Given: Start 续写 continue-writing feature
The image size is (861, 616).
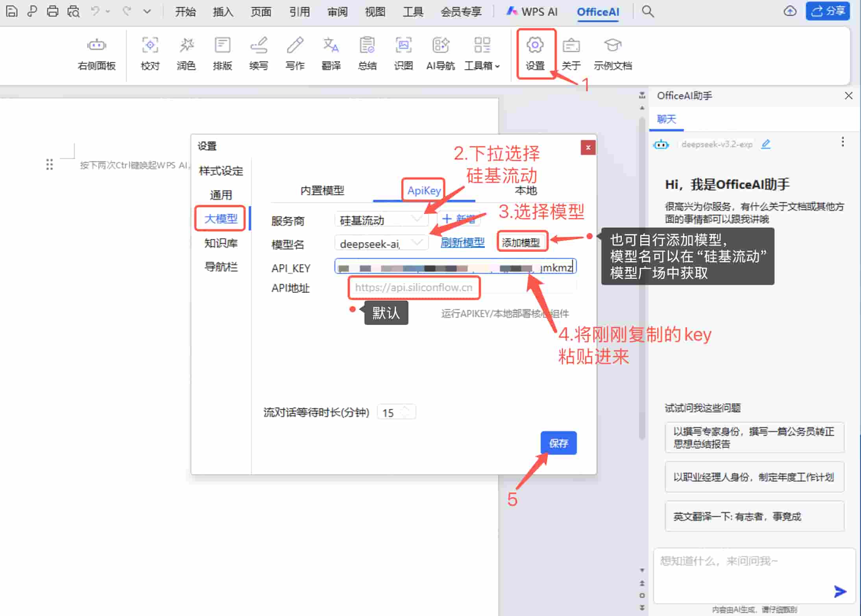Looking at the screenshot, I should click(x=259, y=53).
